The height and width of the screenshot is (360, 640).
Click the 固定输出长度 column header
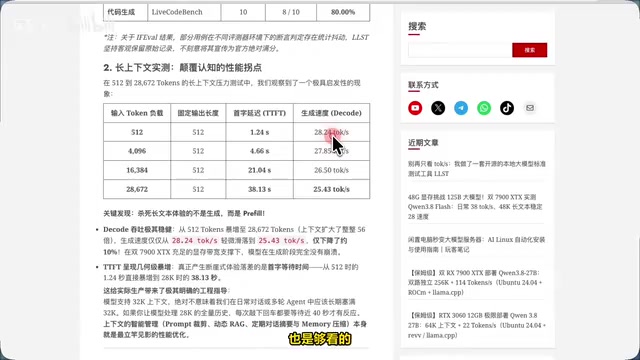198,113
